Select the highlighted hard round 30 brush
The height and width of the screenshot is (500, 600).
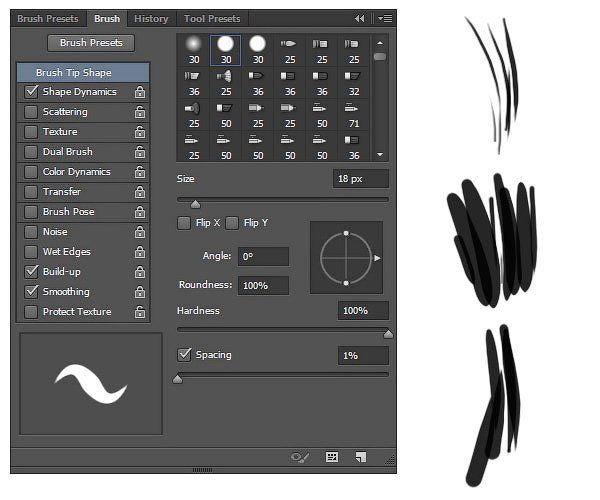226,50
